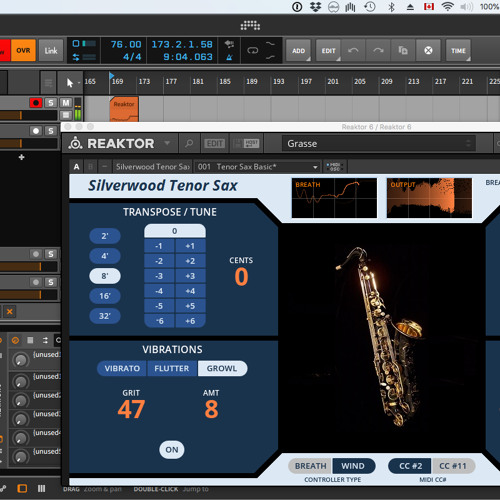Click the MIDI OSC icon beside the preset menu
Screen dimensions: 500x500
[x=334, y=167]
